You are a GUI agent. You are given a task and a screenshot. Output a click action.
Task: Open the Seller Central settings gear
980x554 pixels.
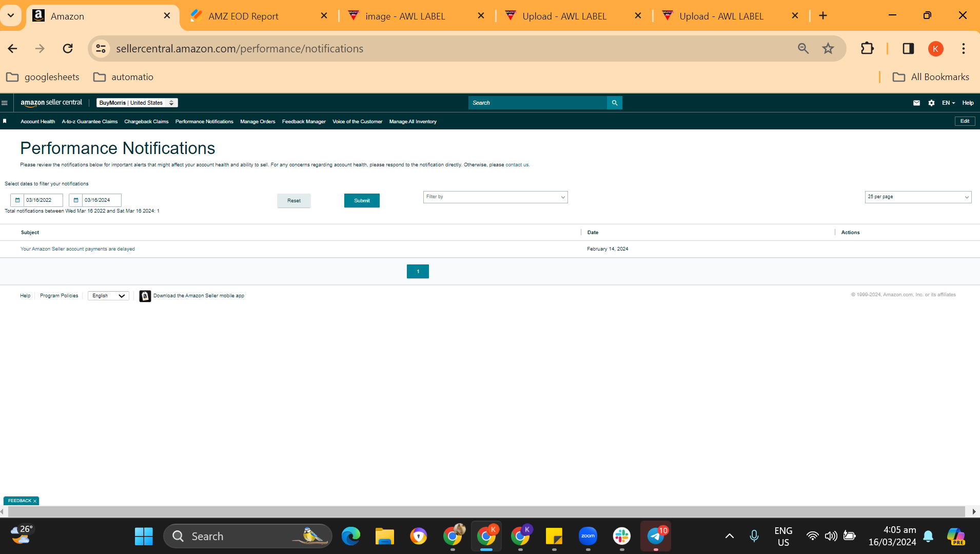tap(931, 103)
